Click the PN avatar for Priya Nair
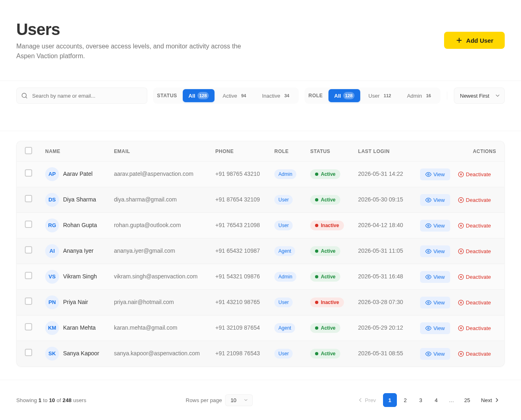 (52, 302)
